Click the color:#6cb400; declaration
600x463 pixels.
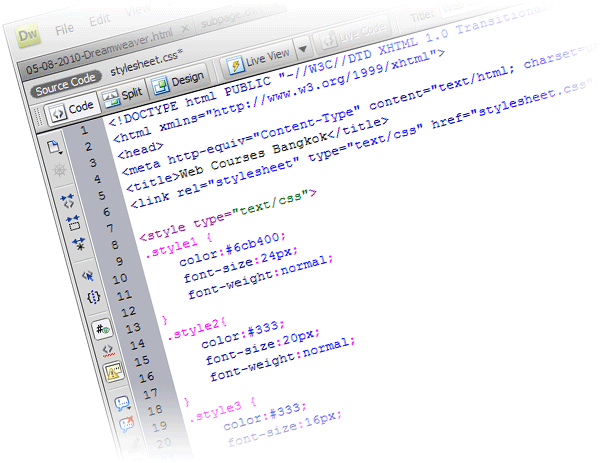pos(232,249)
